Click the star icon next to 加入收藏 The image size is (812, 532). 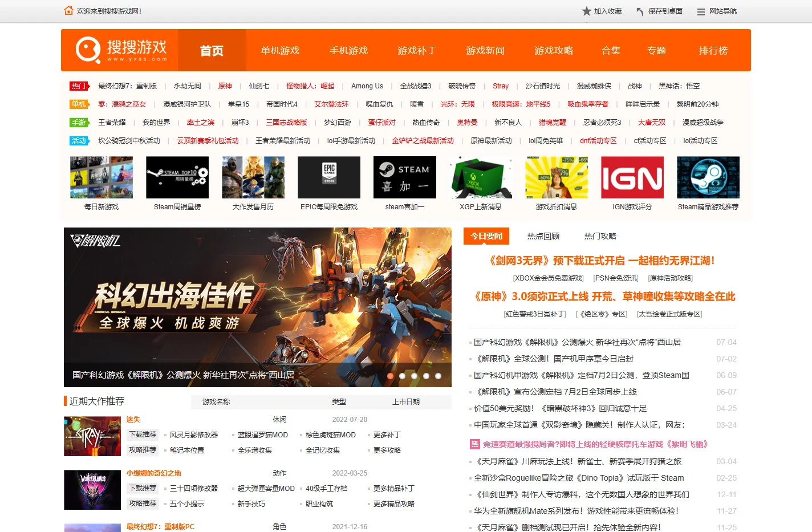point(586,11)
